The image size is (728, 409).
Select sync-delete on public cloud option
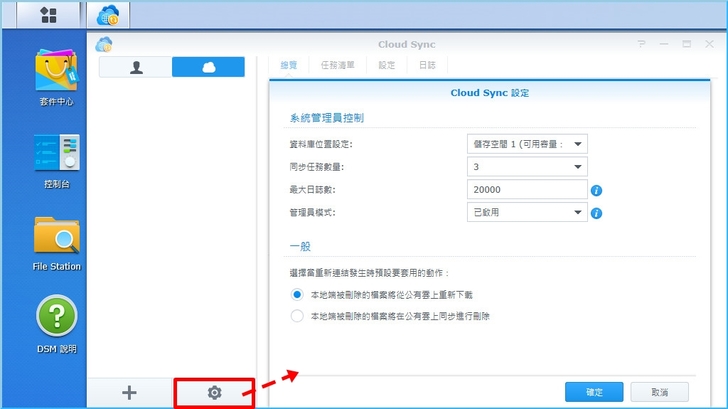tap(297, 316)
